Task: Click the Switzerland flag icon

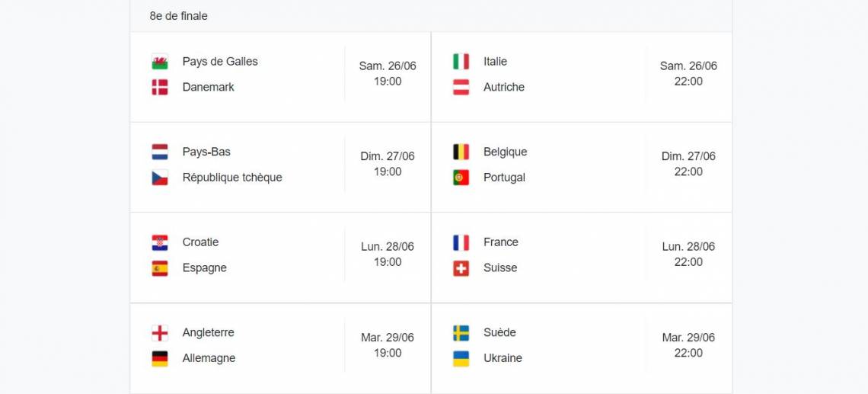Action: tap(461, 268)
